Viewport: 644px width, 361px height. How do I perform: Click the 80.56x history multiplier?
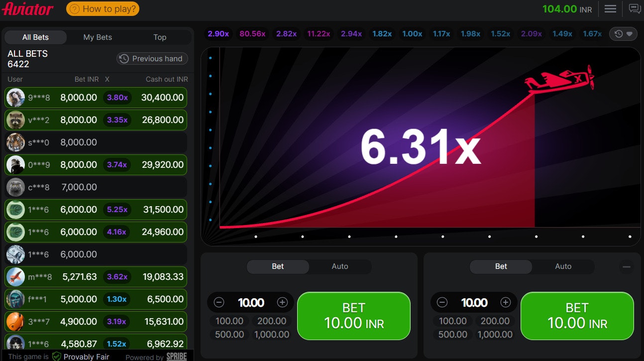pos(252,34)
